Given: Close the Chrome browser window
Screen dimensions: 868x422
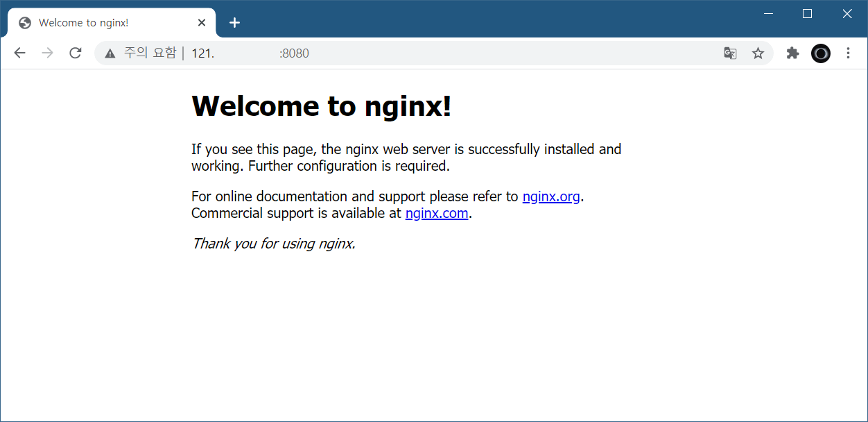Looking at the screenshot, I should 847,14.
